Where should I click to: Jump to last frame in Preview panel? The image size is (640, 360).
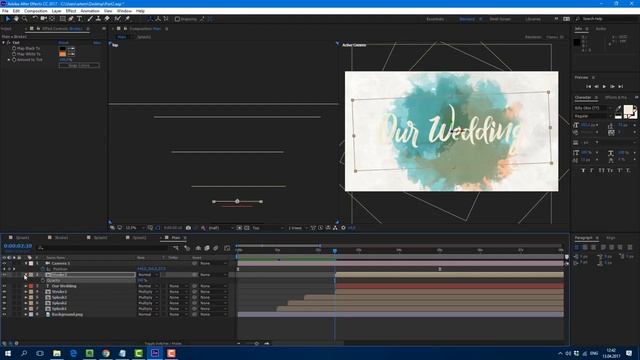(620, 87)
